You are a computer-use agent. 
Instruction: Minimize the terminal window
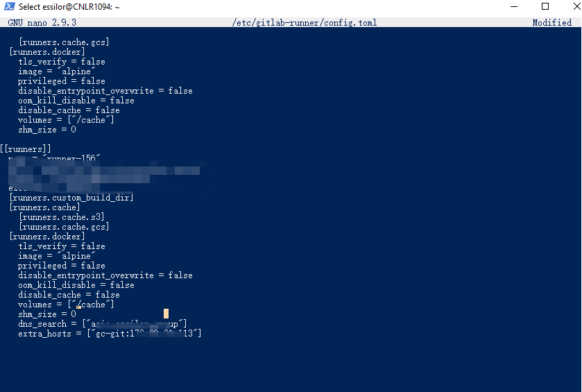514,6
